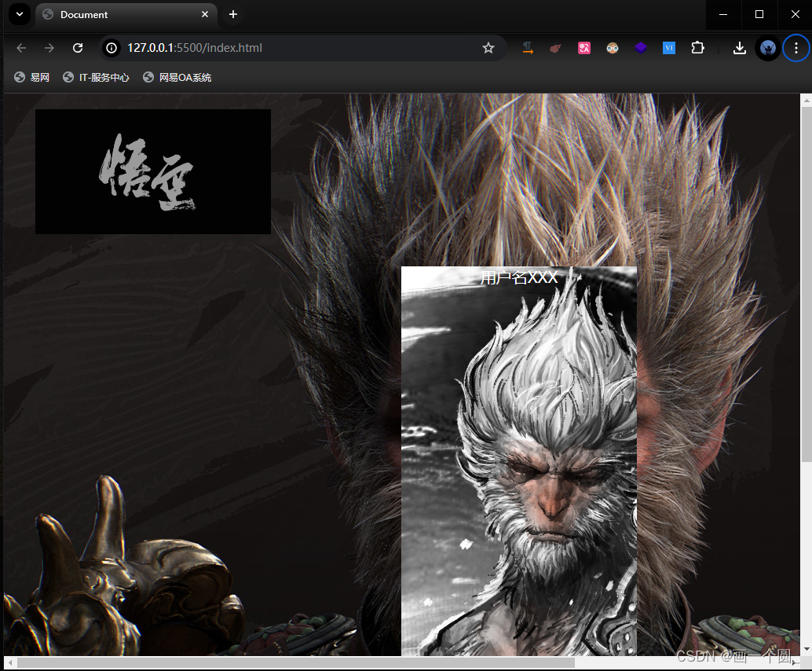Viewport: 812px width, 671px height.
Task: Open the glasses face extension icon
Action: [x=612, y=48]
